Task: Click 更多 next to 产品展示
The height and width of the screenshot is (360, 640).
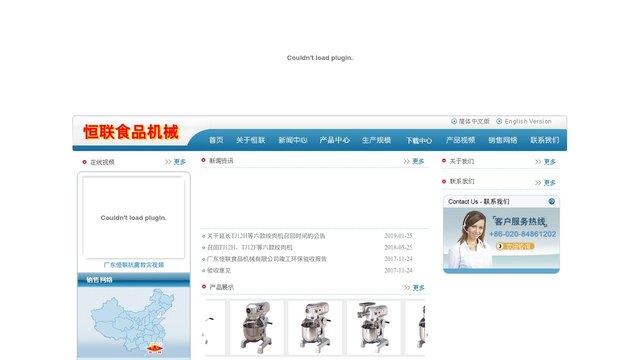Action: [419, 288]
